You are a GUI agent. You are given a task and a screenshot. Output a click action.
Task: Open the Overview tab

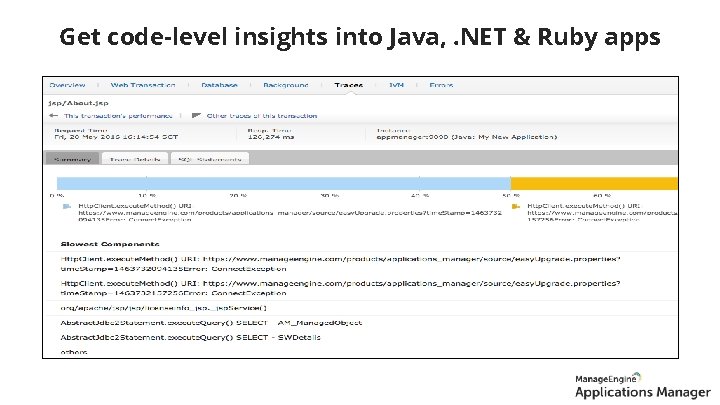click(67, 85)
